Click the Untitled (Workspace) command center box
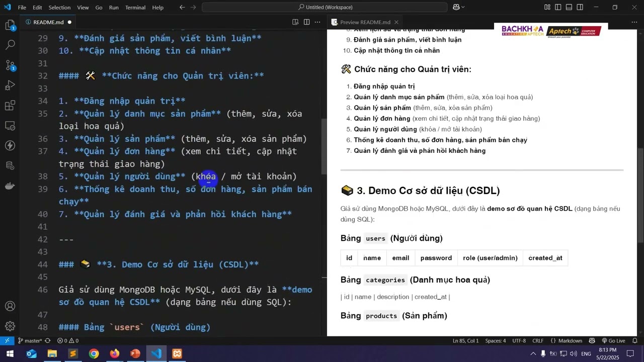644x362 pixels. (325, 7)
